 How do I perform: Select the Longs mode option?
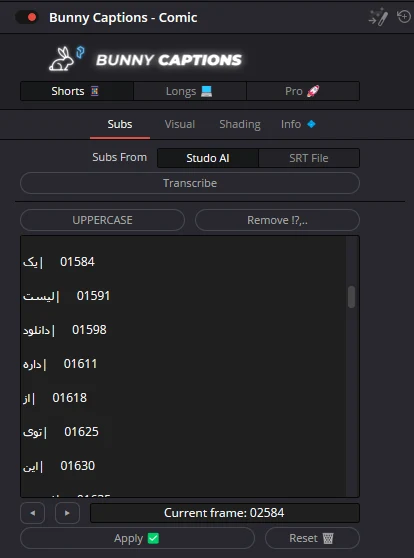point(190,91)
